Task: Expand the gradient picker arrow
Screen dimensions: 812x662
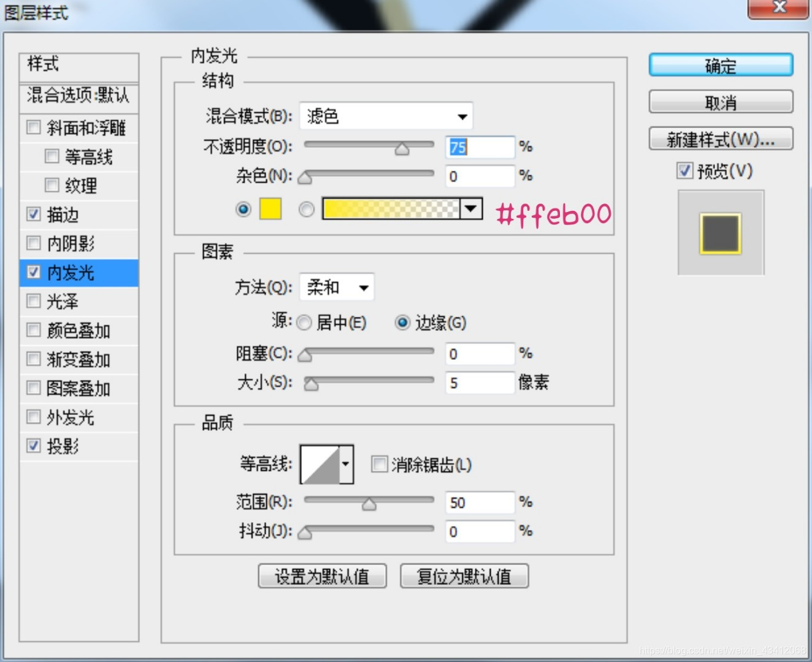Action: [471, 208]
